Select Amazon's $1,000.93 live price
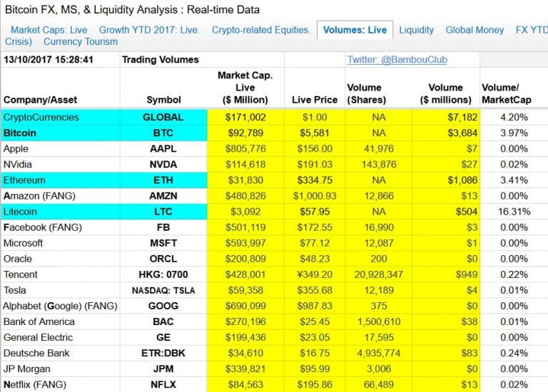 [x=315, y=196]
